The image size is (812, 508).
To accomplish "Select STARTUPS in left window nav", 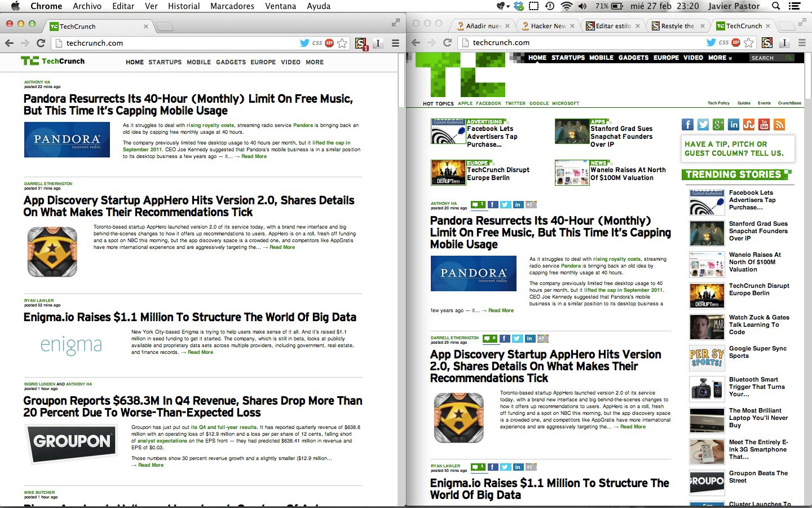I will (165, 62).
